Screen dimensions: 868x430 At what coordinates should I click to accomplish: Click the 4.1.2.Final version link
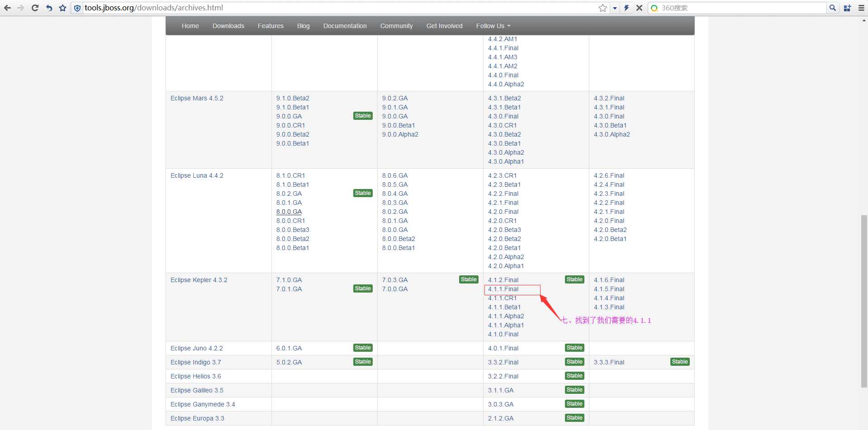[x=503, y=280]
